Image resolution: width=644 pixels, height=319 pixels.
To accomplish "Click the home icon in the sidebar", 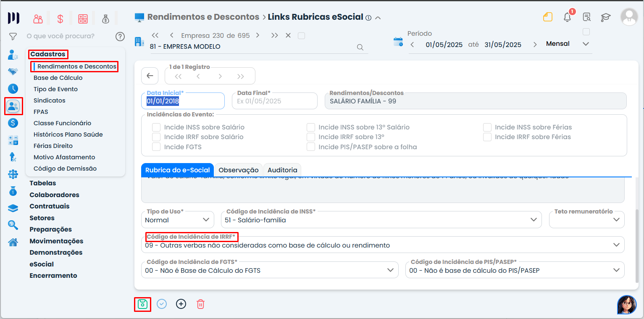I will pyautogui.click(x=13, y=242).
